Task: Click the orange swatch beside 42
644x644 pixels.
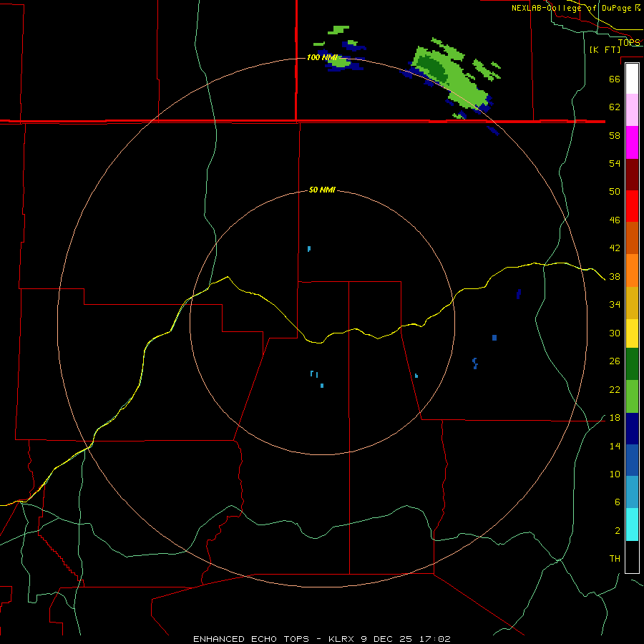Action: [x=632, y=270]
